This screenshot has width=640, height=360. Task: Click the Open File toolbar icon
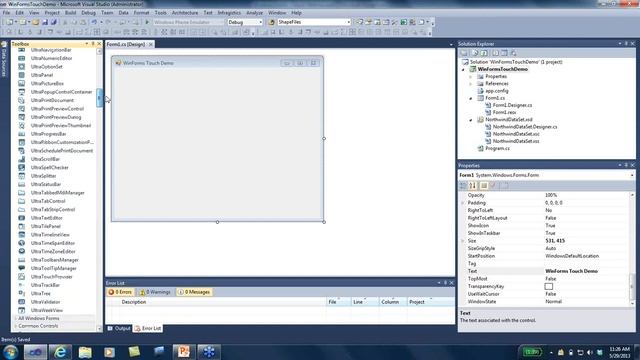click(x=36, y=22)
